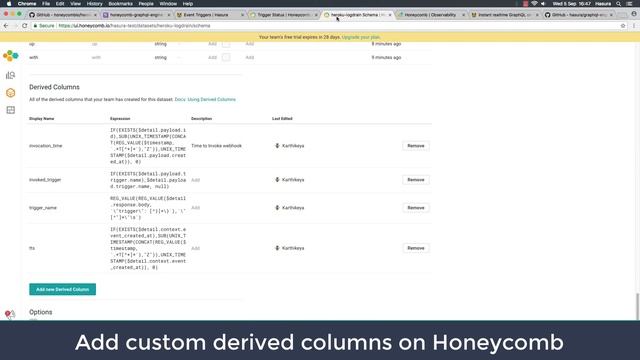Click the page vertical scrollbar

tap(637, 307)
